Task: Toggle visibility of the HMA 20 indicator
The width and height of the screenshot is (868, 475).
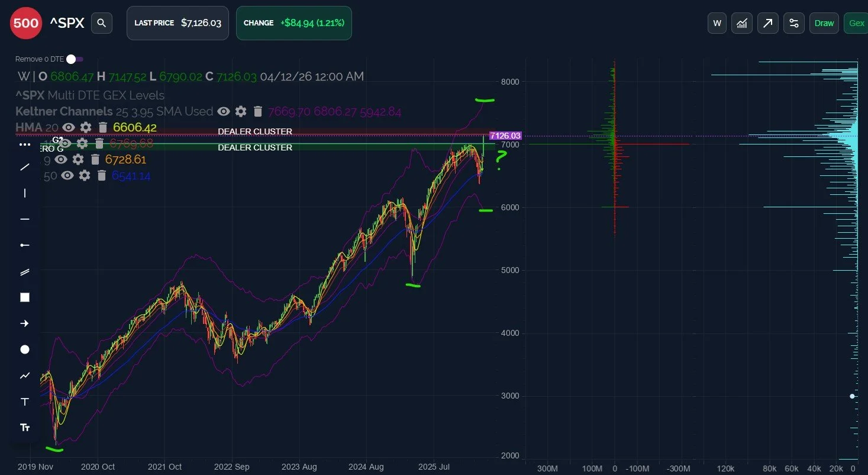Action: [68, 127]
